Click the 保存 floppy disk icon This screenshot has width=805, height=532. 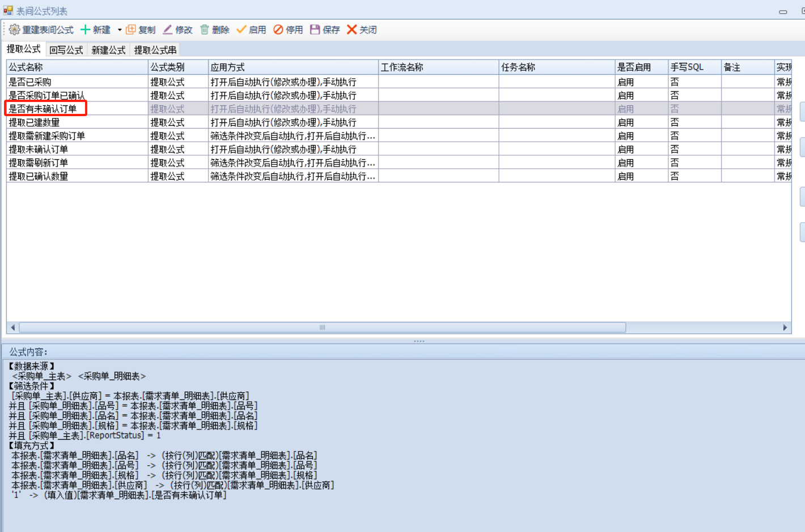[315, 29]
